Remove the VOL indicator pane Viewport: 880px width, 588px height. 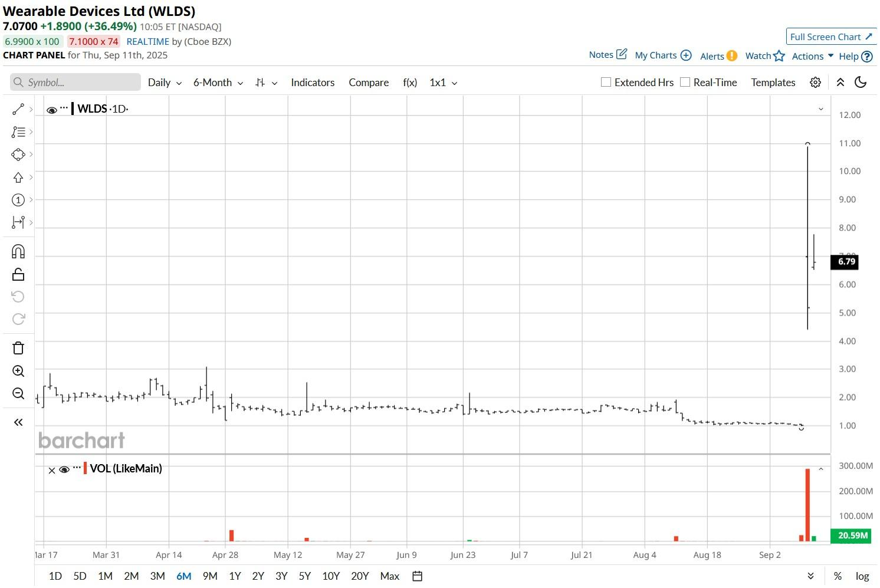51,470
